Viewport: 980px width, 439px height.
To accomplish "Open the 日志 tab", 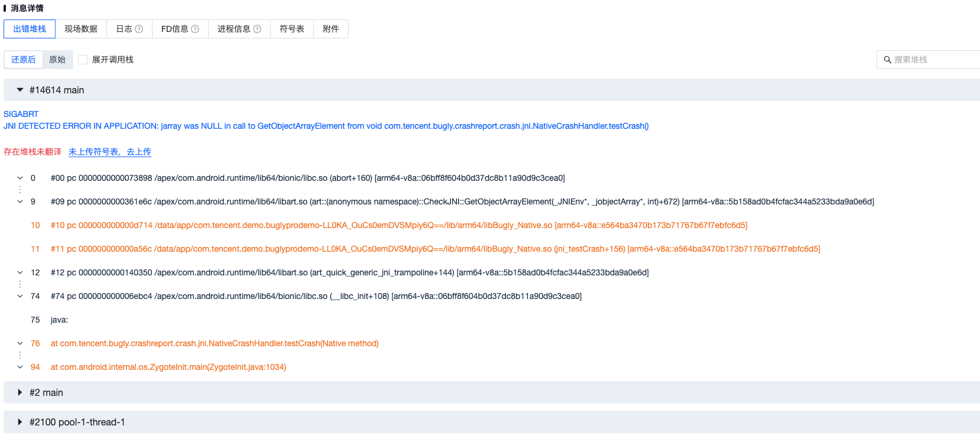I will tap(129, 29).
